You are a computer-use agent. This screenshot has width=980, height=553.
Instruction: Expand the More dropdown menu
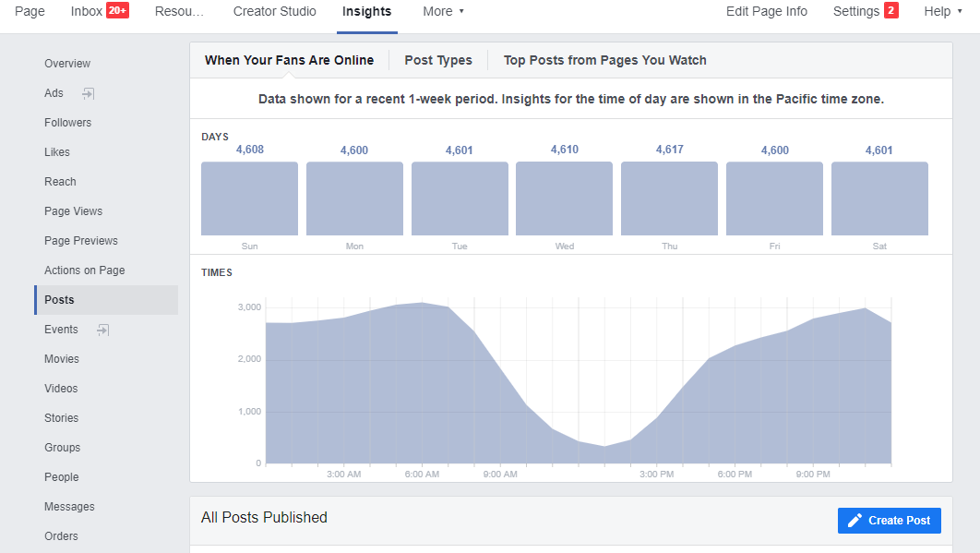coord(443,11)
